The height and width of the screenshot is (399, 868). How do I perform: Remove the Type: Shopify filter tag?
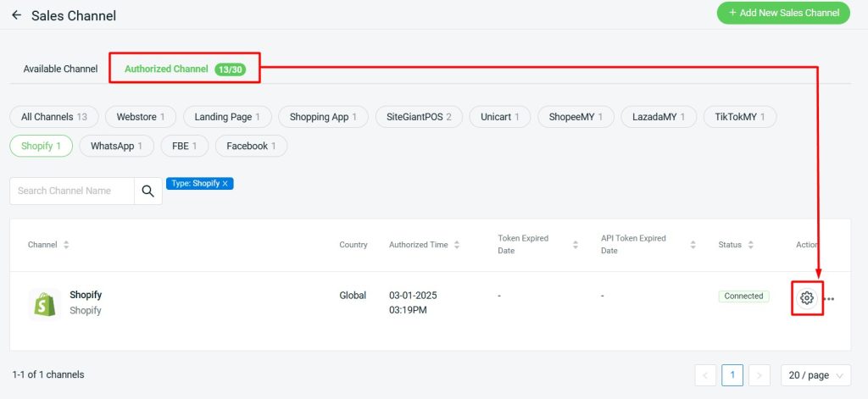tap(225, 184)
